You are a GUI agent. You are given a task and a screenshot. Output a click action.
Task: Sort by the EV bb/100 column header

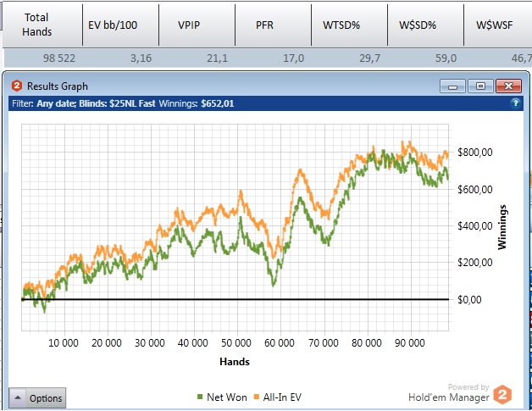click(x=120, y=25)
